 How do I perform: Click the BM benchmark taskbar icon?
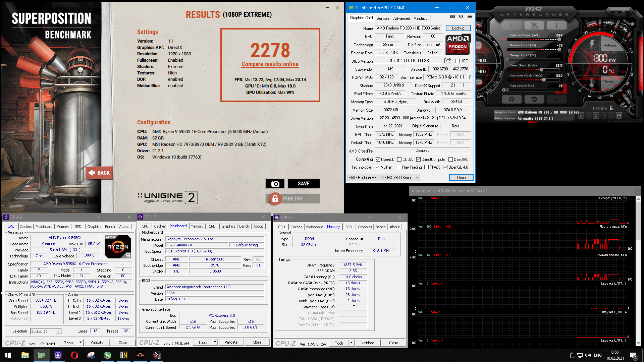tap(124, 355)
